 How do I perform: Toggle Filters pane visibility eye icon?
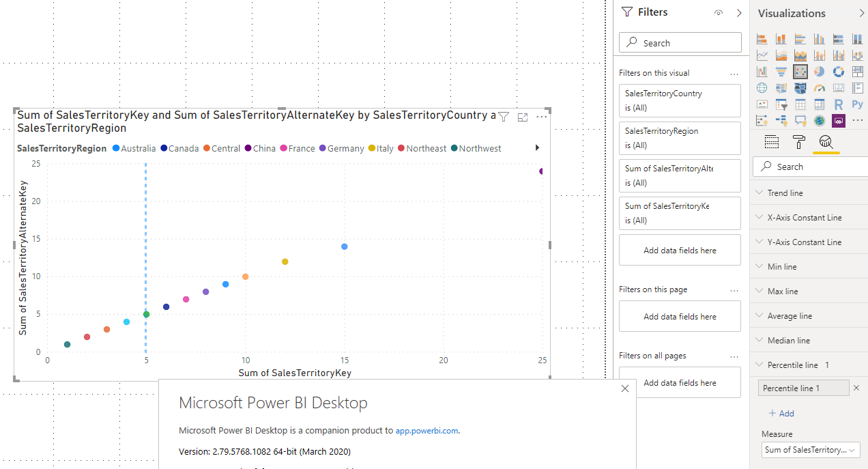[719, 12]
